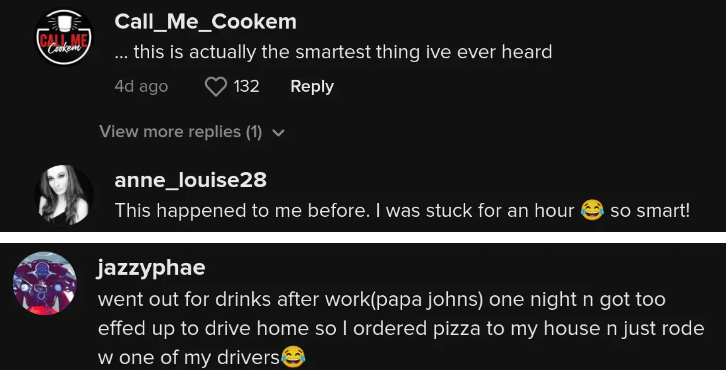Open the View more replies (1) link
The width and height of the screenshot is (726, 370).
click(181, 132)
